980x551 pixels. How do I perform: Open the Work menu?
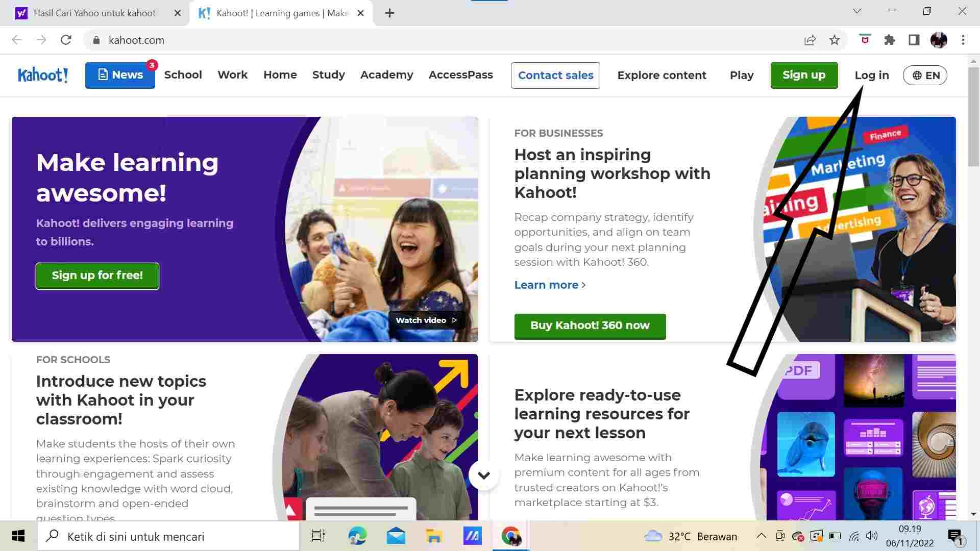(232, 75)
